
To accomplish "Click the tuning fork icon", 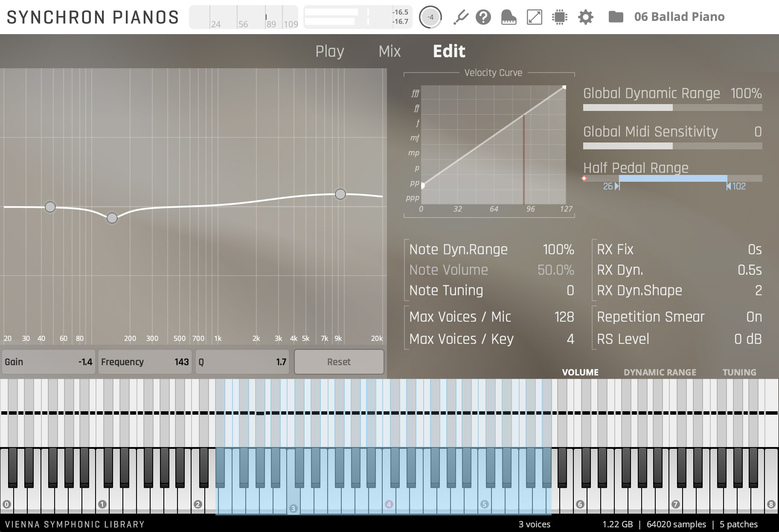I will pyautogui.click(x=460, y=17).
